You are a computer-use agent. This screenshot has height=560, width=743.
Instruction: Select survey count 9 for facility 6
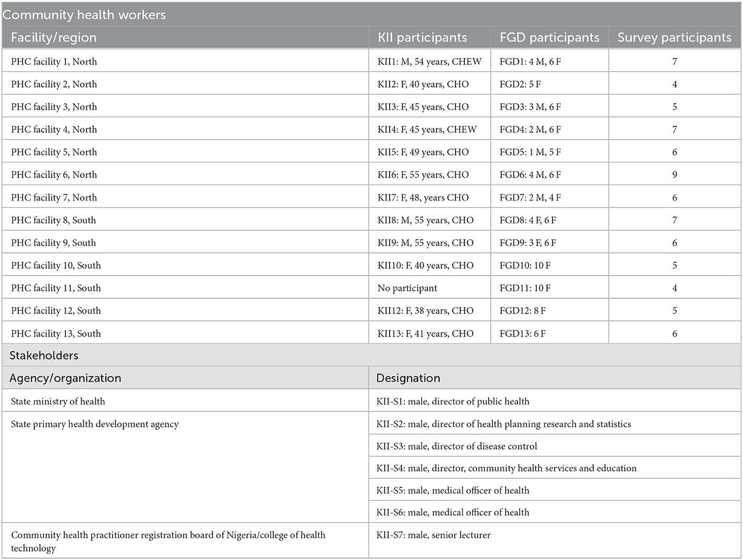[675, 175]
